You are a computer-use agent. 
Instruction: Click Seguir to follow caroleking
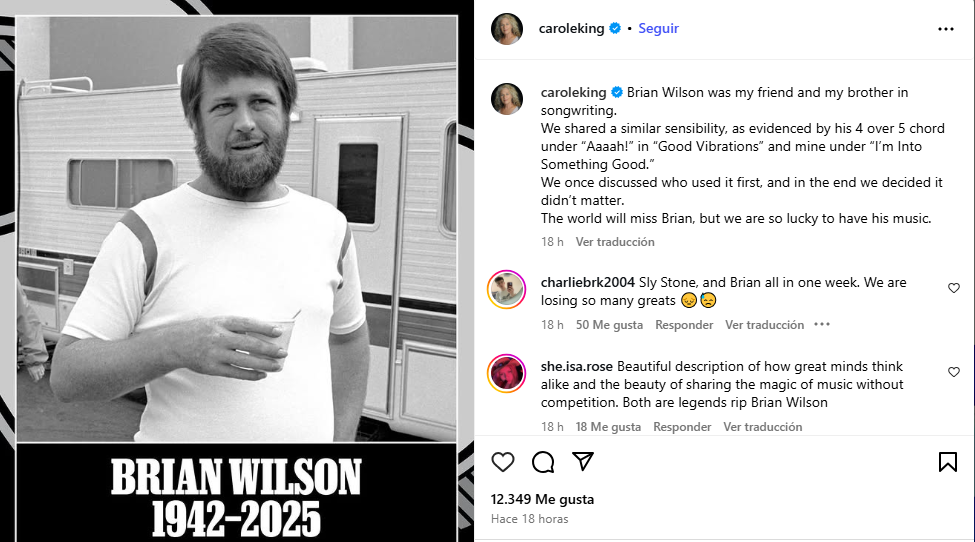(x=658, y=29)
